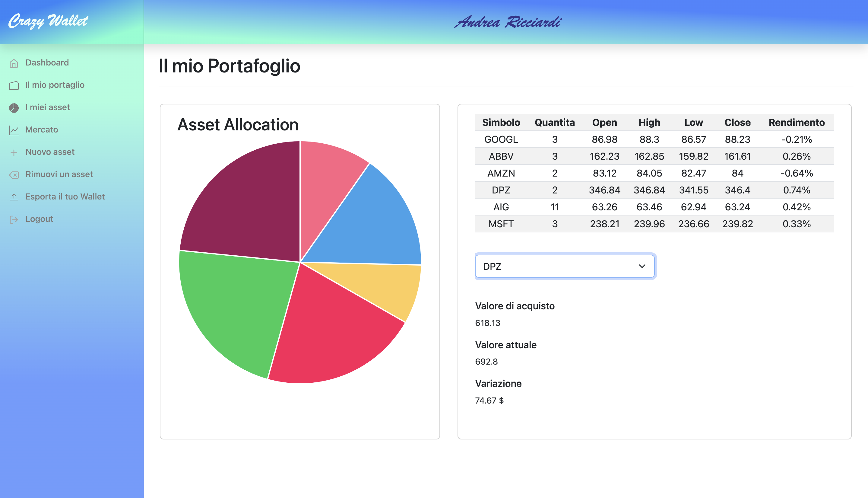Click the Crazy Wallet logo link
This screenshot has height=498, width=868.
(x=48, y=21)
